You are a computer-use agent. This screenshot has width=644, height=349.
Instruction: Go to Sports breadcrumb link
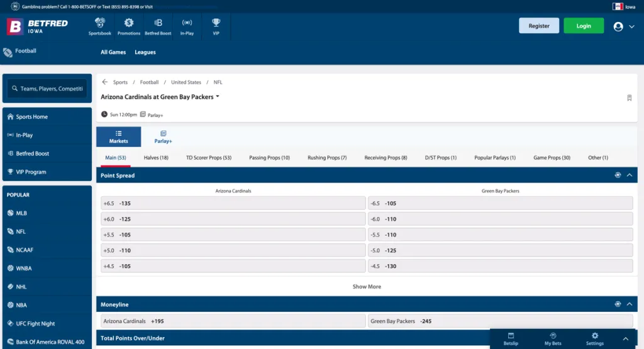point(120,82)
